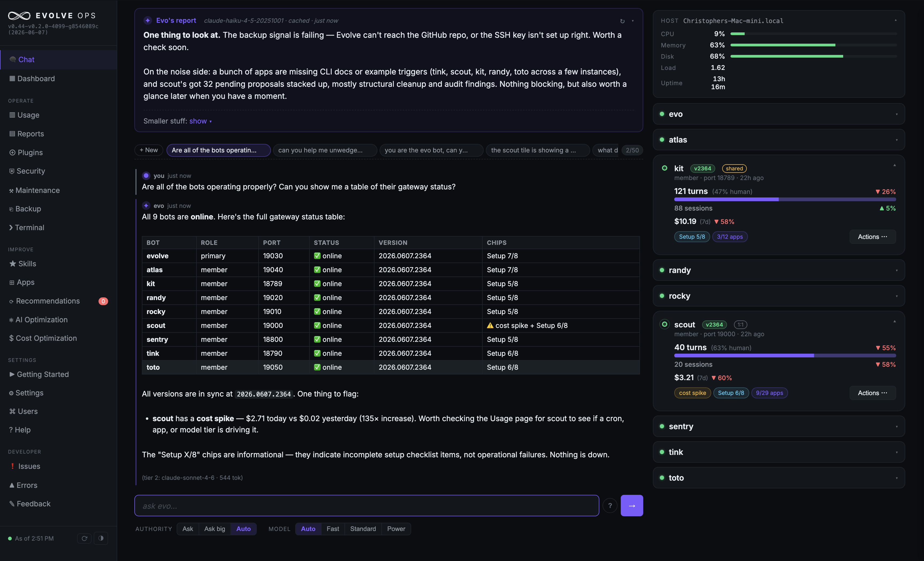Screen dimensions: 924x561
Task: Expand the randy bot tile
Action: click(779, 270)
